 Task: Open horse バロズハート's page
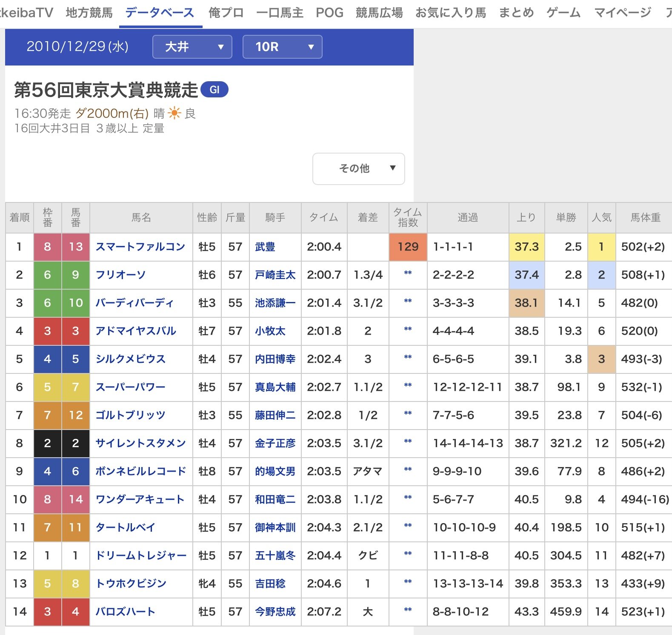[x=125, y=612]
